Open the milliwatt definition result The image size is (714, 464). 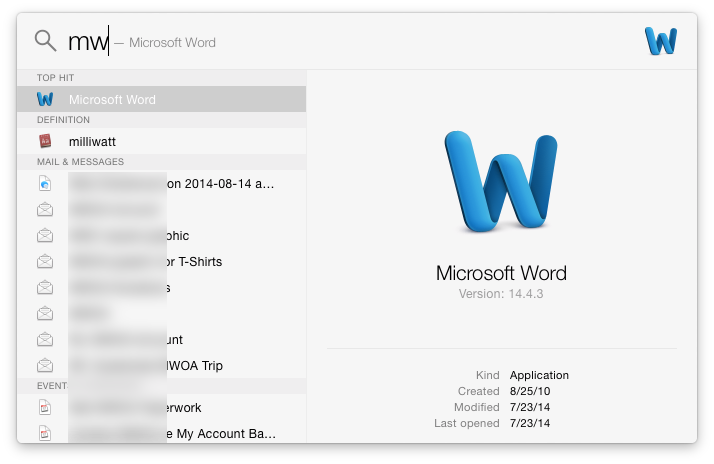pyautogui.click(x=162, y=141)
